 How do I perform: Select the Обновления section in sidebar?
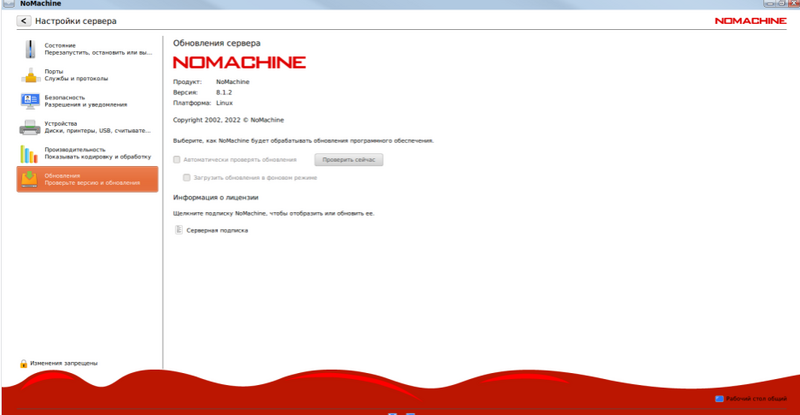(x=87, y=179)
